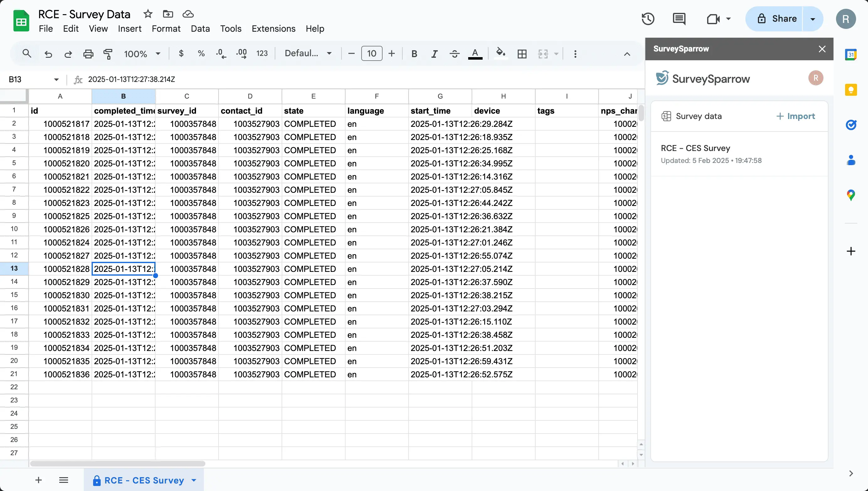Image resolution: width=868 pixels, height=491 pixels.
Task: Open the borders tool
Action: coord(522,54)
